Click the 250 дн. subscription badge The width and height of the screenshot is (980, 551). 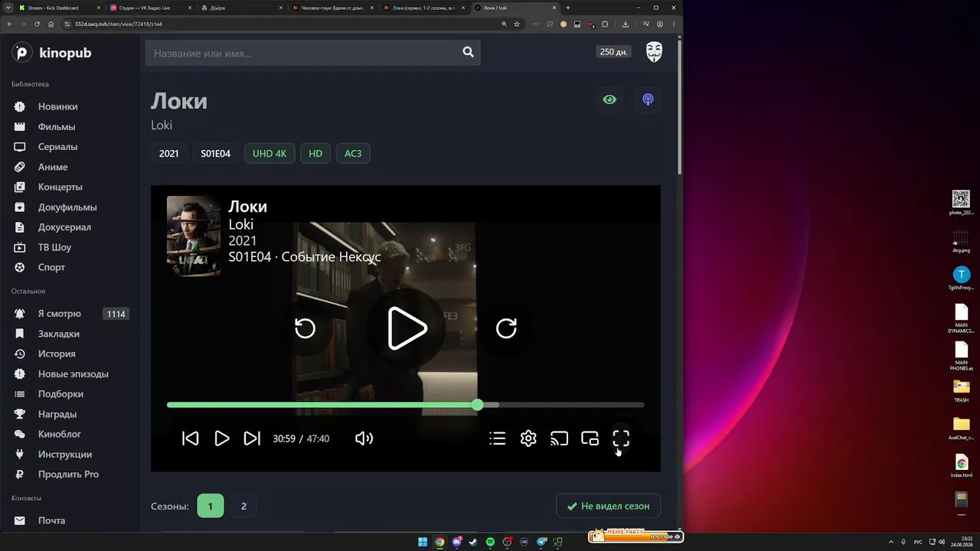(614, 52)
